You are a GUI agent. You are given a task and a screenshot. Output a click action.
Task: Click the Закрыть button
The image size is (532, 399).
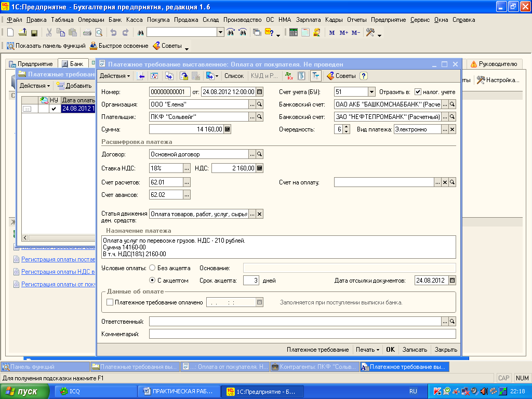pos(446,350)
